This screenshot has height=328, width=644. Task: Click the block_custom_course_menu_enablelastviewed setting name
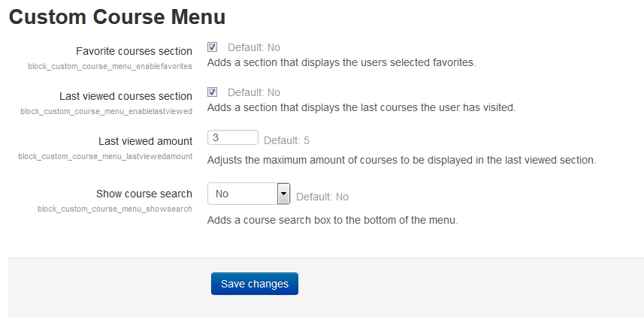click(107, 112)
